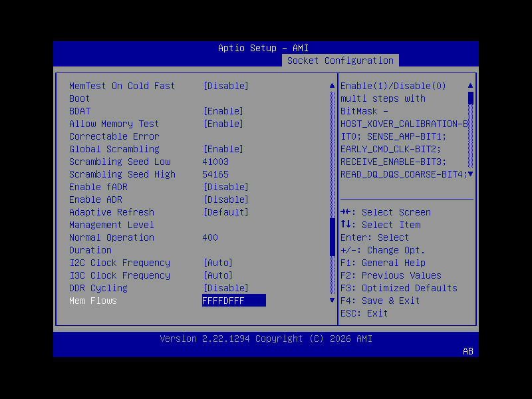Click the Enable(1)/Disable(0) help text
Image resolution: width=532 pixels, height=399 pixels.
point(393,86)
